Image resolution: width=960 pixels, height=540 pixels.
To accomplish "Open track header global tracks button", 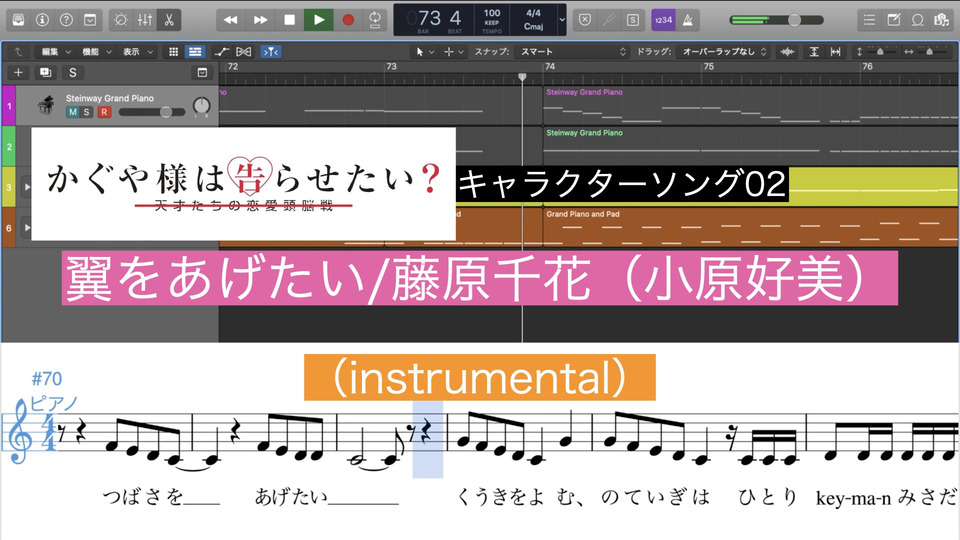I will point(202,73).
